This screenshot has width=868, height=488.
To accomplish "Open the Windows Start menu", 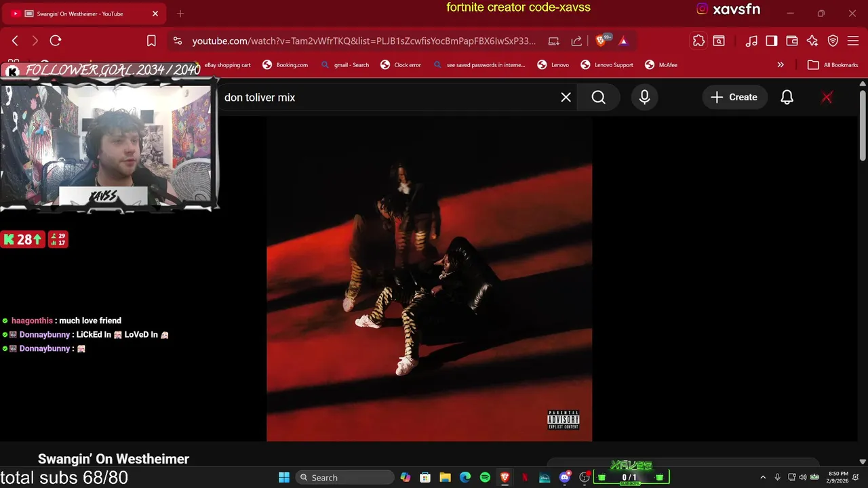I will point(284,478).
